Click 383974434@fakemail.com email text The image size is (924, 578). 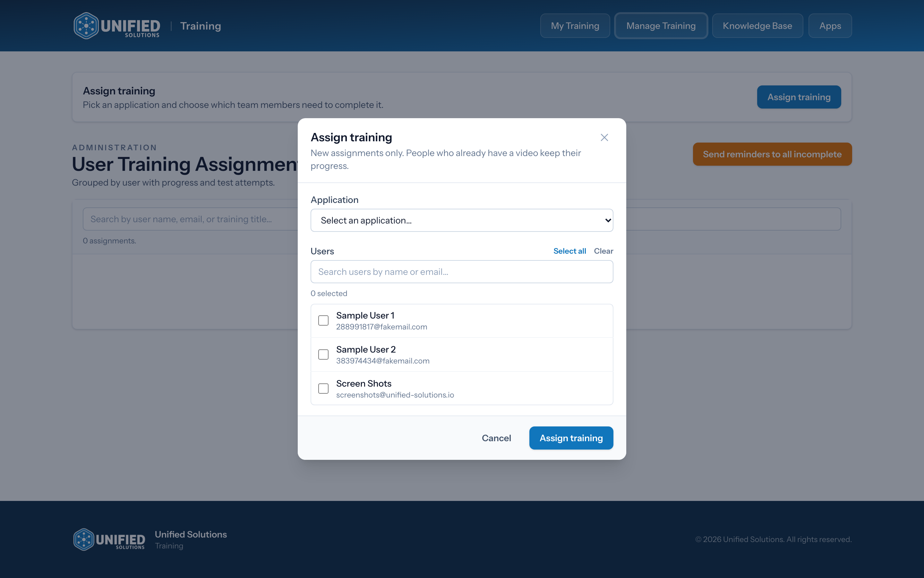tap(382, 361)
